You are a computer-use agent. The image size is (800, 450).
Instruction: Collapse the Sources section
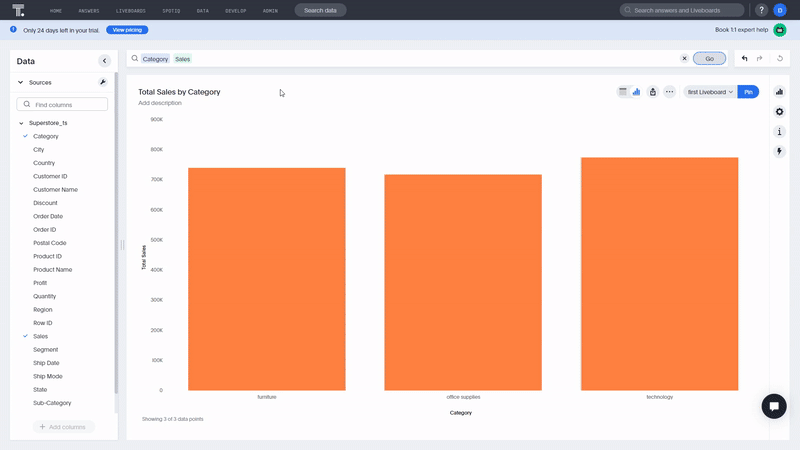click(20, 82)
